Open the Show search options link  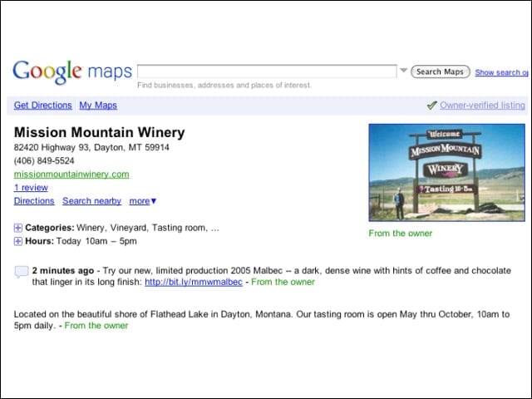(501, 72)
